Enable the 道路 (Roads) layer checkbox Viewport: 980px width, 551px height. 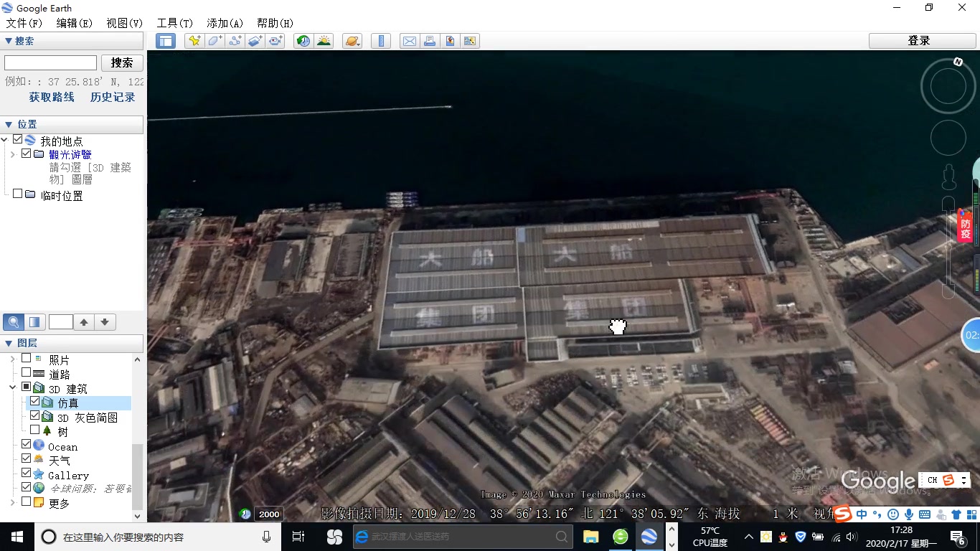point(27,373)
